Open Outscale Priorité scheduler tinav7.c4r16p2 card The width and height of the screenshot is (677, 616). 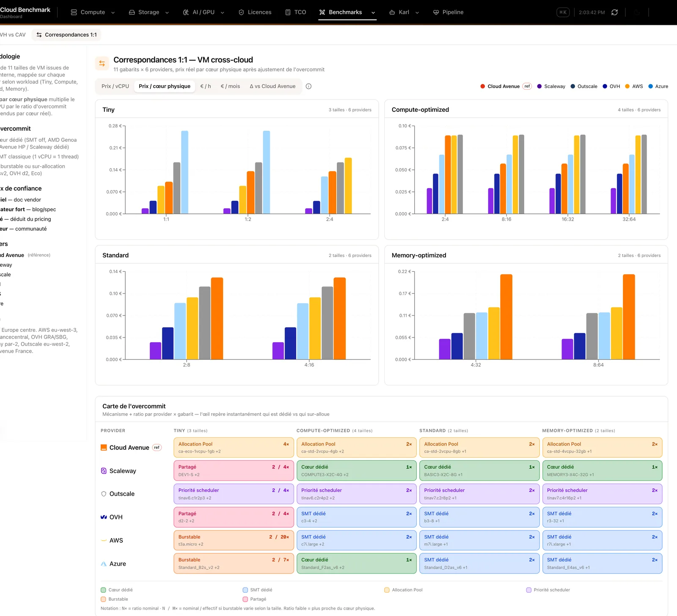602,494
